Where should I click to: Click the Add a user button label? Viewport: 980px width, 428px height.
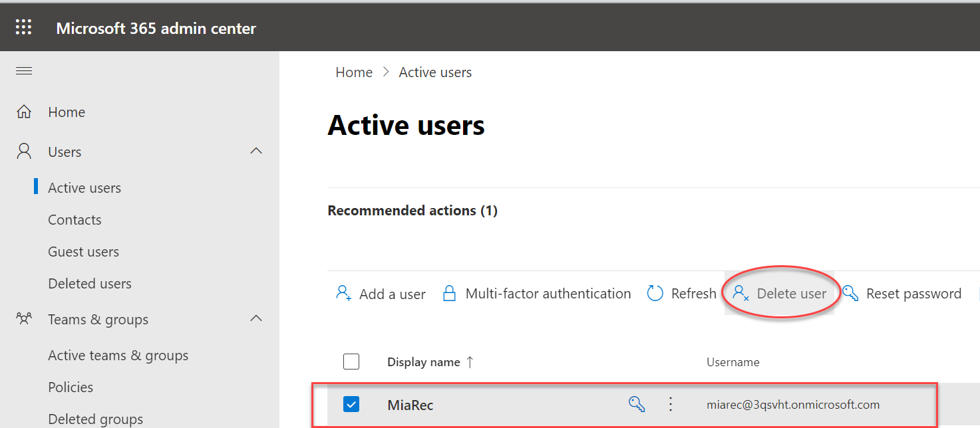[x=393, y=294]
